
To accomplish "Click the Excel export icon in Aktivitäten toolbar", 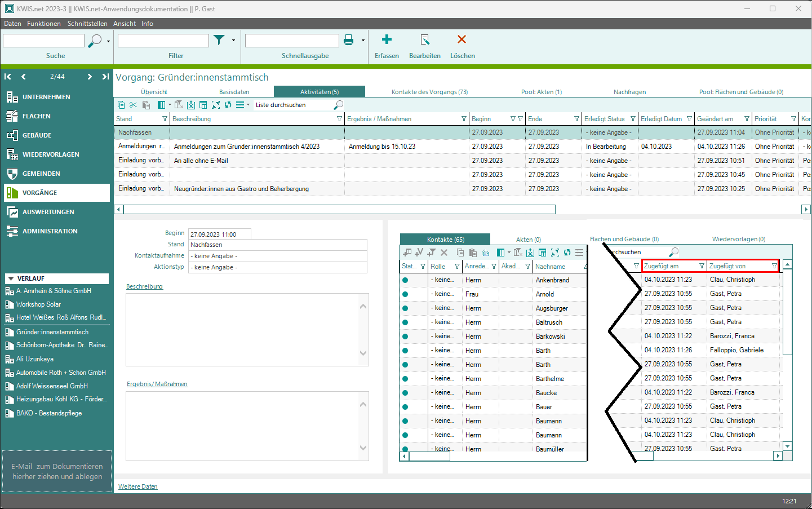I will (x=191, y=105).
